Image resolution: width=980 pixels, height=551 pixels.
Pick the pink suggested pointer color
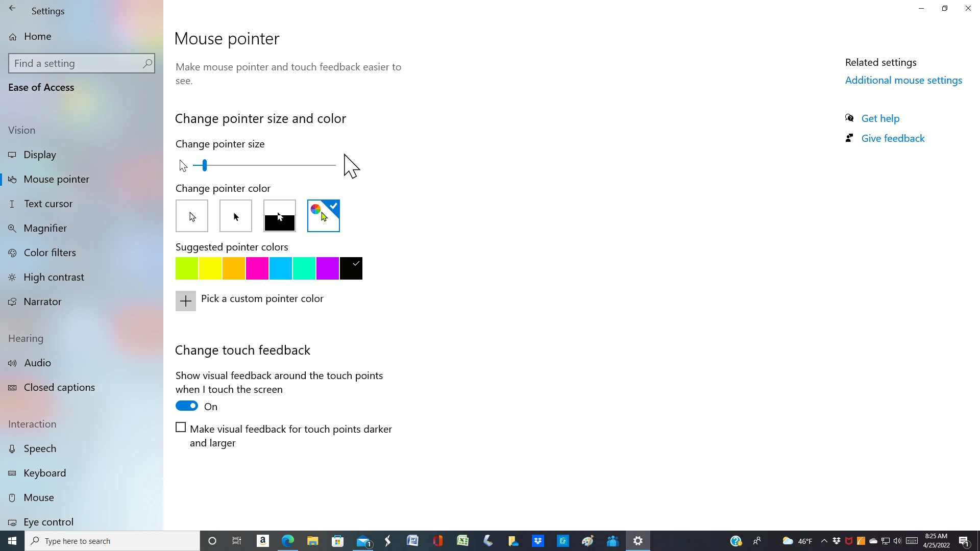coord(257,268)
